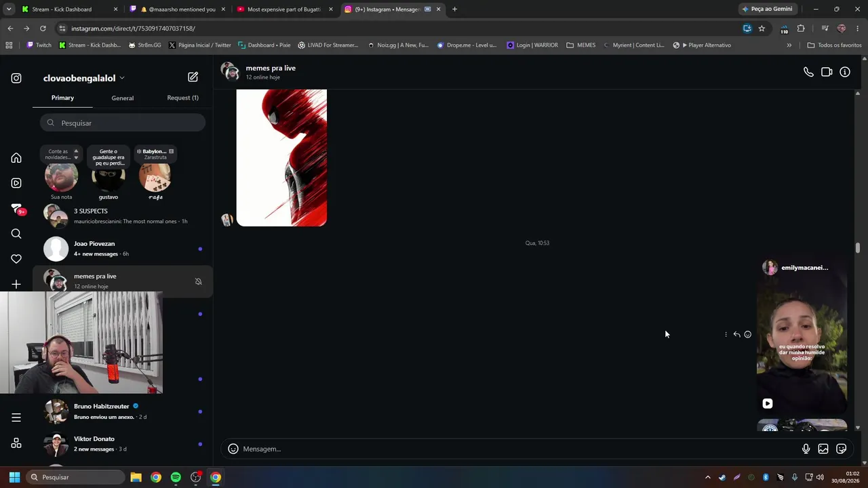Open your own note 'Sua nota'
The width and height of the screenshot is (868, 488).
click(x=61, y=178)
